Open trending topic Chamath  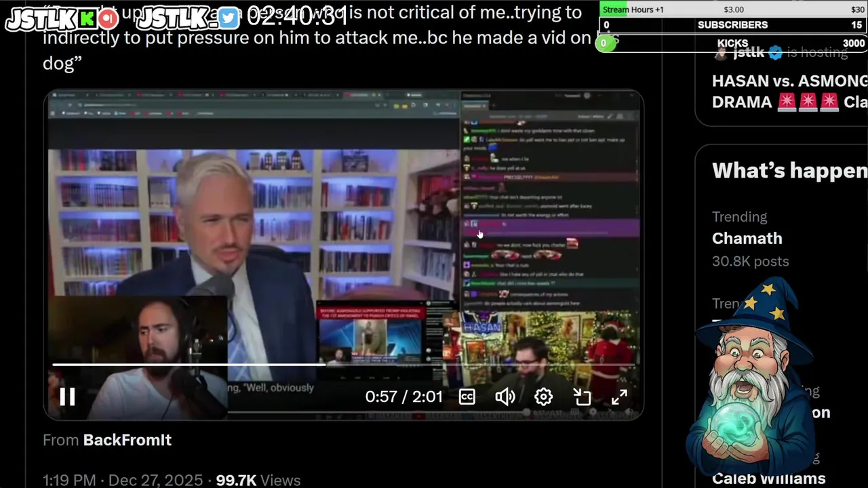pos(747,239)
